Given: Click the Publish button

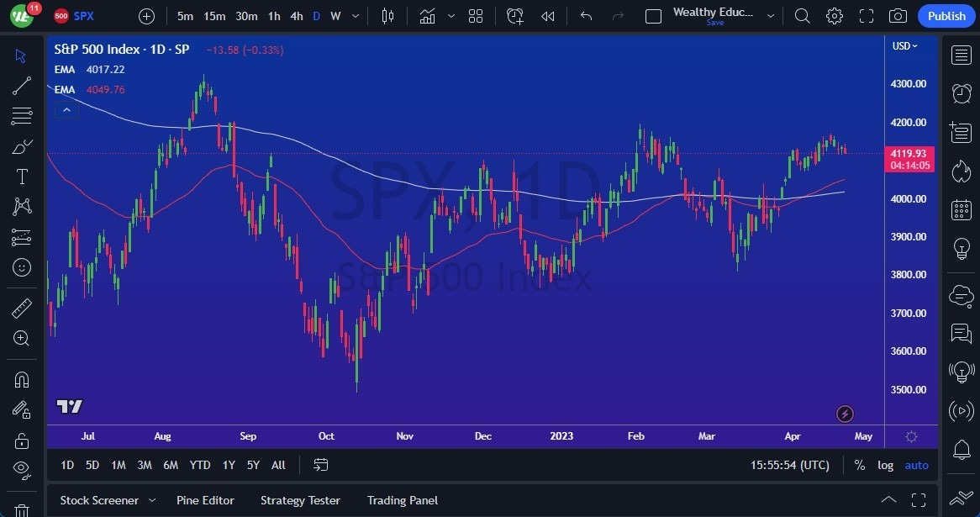Looking at the screenshot, I should 946,15.
